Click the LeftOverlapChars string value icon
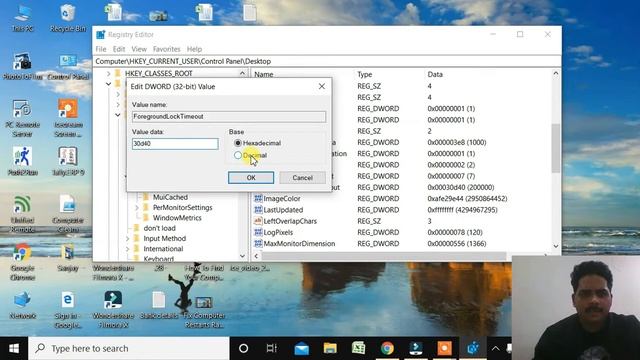Viewport: 640px width, 360px height. pyautogui.click(x=258, y=221)
